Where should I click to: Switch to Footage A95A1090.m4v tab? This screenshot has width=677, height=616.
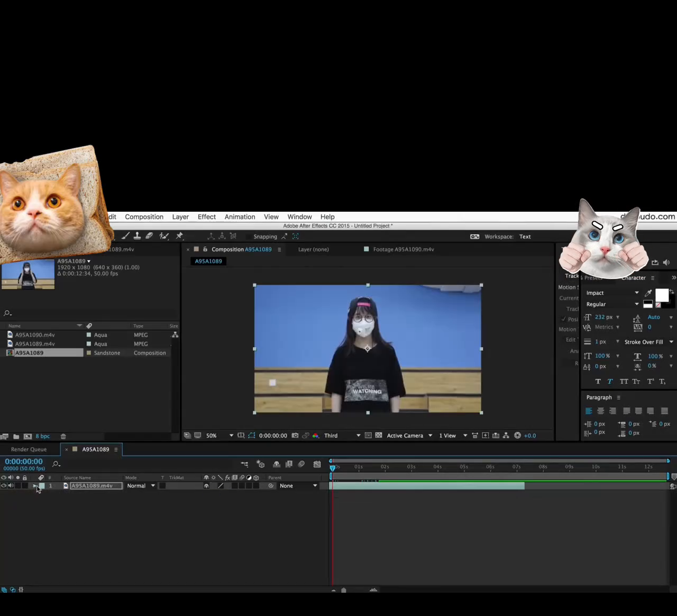[x=404, y=249]
